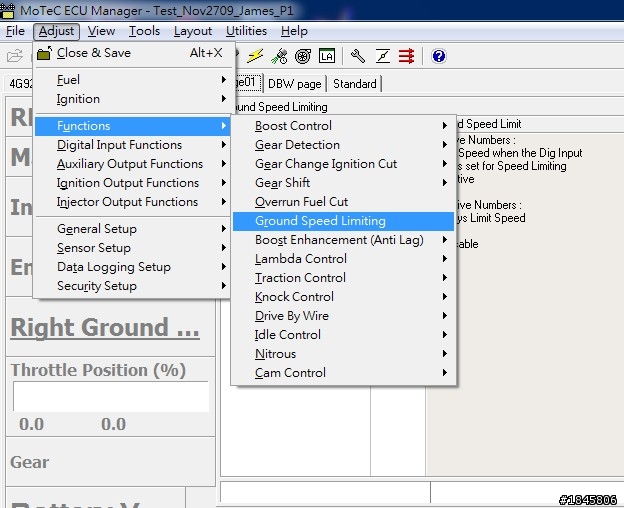Click the yellow lightning bolt ignition icon

click(255, 56)
